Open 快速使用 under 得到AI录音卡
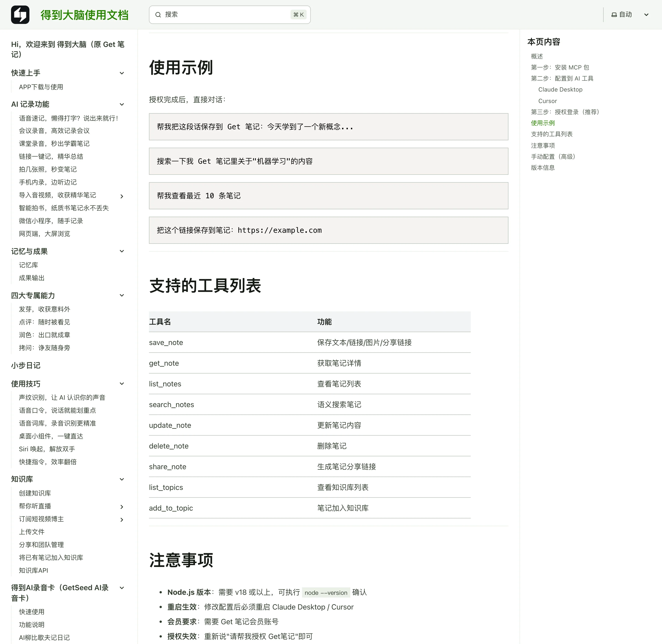Image resolution: width=662 pixels, height=644 pixels. click(x=32, y=612)
